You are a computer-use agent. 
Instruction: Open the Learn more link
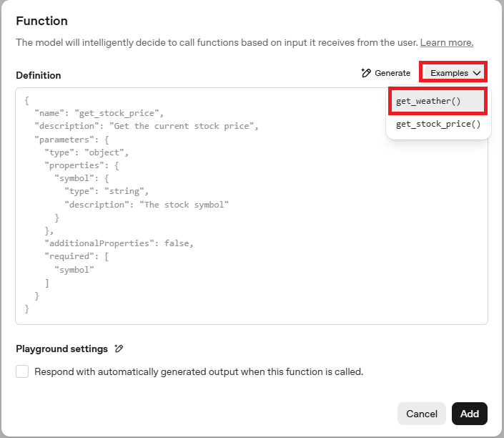447,42
